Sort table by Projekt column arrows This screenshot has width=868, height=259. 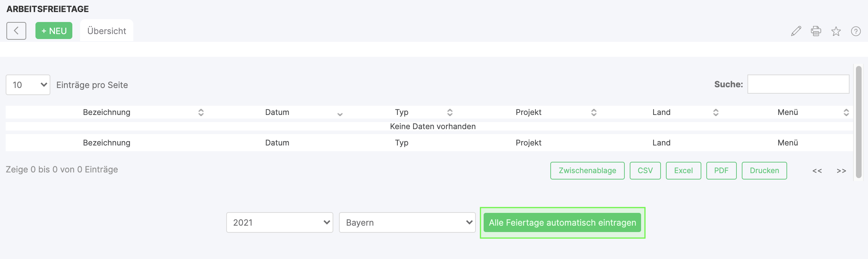594,112
